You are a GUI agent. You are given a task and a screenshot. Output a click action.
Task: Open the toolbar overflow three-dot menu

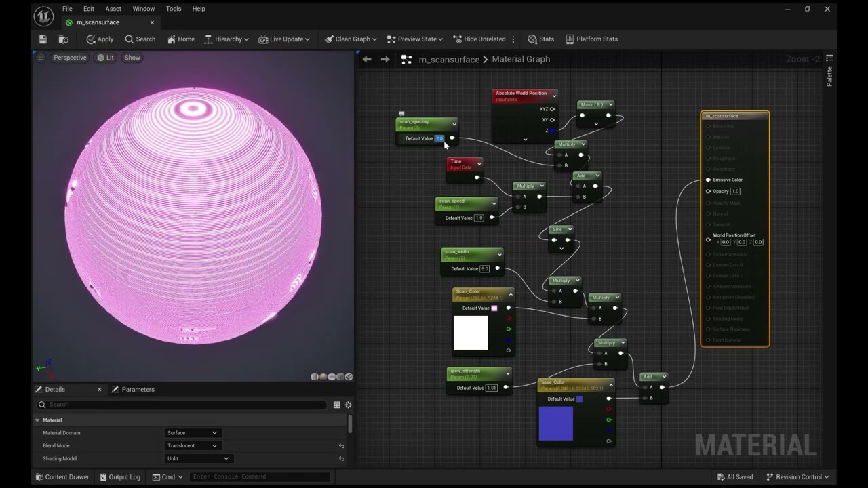pyautogui.click(x=513, y=39)
